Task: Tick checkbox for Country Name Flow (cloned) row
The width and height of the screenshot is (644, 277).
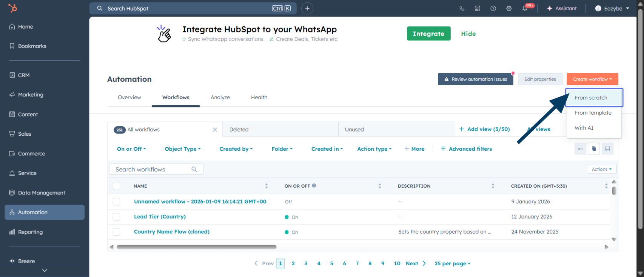Action: coord(116,232)
